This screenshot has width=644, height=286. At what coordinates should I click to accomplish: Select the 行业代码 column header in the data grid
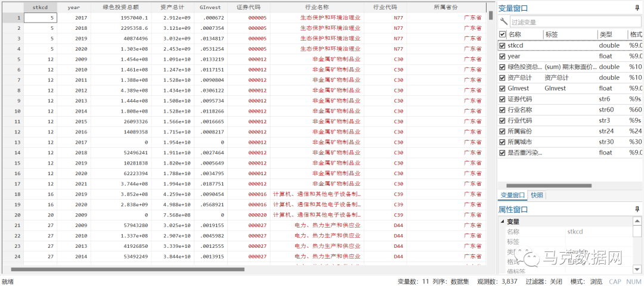[385, 7]
